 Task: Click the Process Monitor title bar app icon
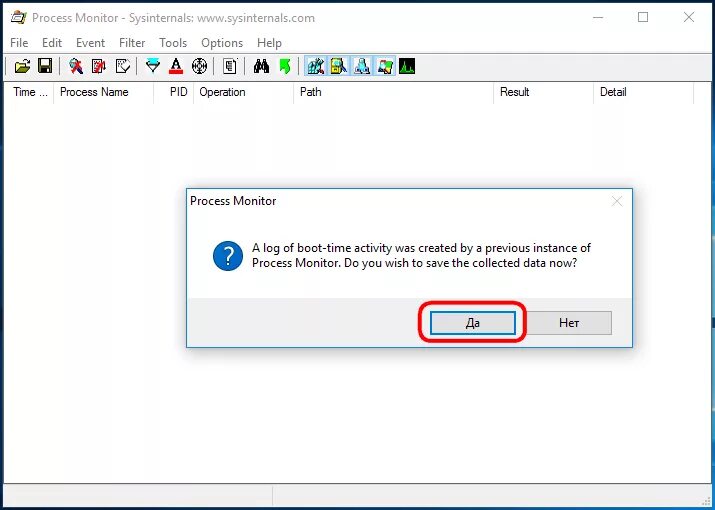(18, 18)
